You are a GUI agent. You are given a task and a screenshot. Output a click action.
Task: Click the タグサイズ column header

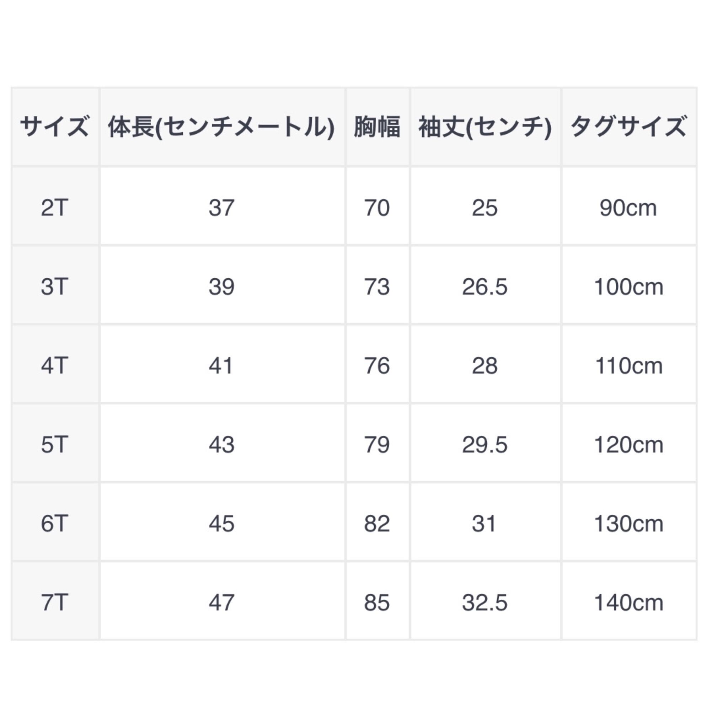click(x=628, y=127)
